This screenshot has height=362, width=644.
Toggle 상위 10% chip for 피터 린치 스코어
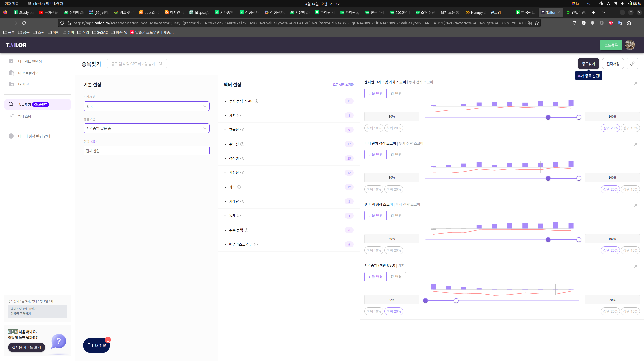(630, 189)
